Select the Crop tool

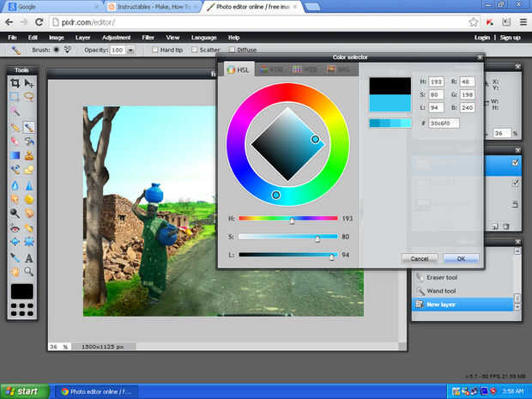15,83
